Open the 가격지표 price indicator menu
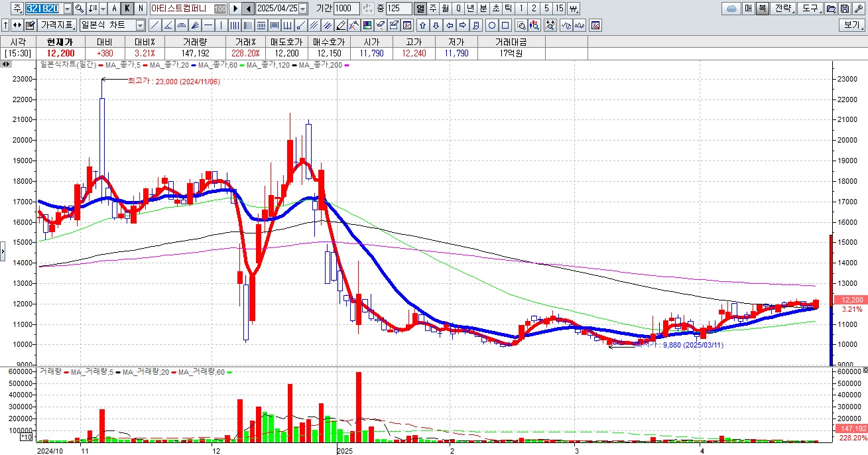The height and width of the screenshot is (455, 868). [57, 25]
